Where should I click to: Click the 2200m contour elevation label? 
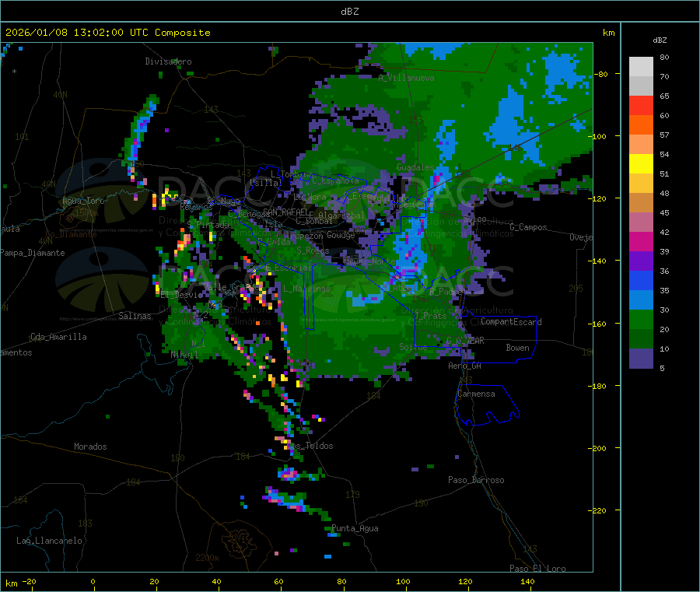point(207,558)
